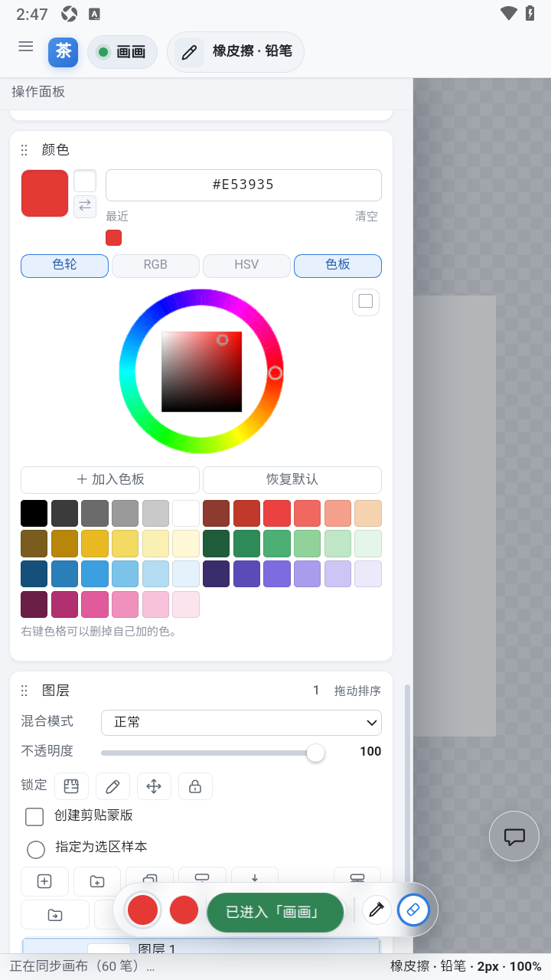Screen dimensions: 551x980
Task: Tap the battery status icon
Action: pos(530,14)
